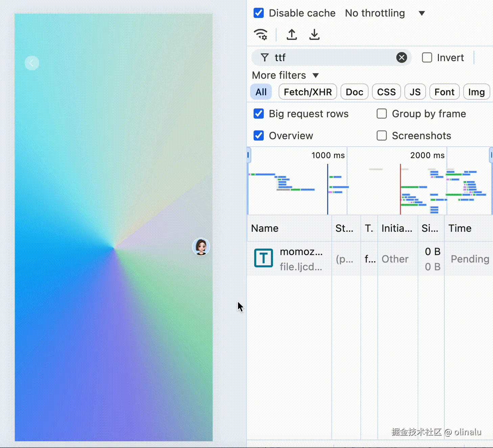This screenshot has width=493, height=448.
Task: Click the font file type icon for momoz
Action: click(263, 258)
